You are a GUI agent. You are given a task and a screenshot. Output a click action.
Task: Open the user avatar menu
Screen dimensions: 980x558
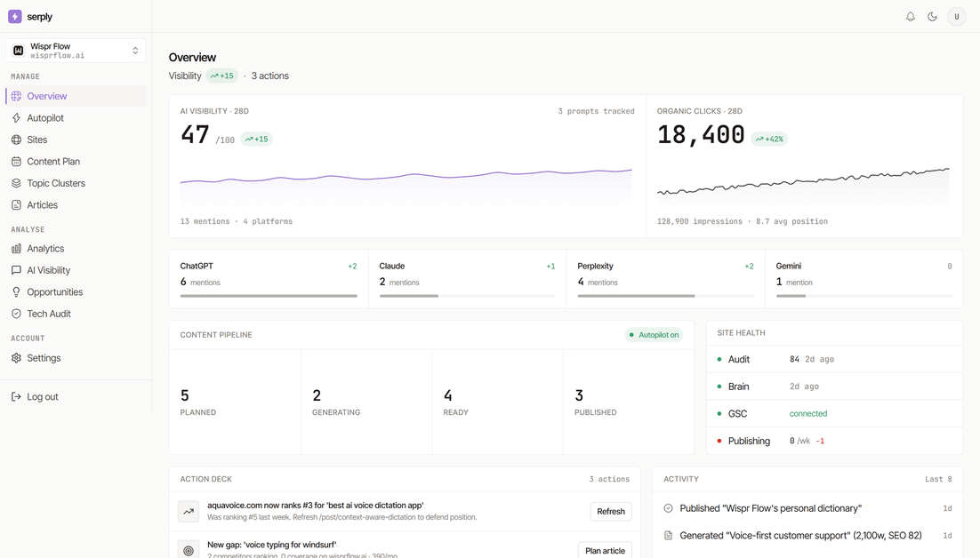[957, 17]
